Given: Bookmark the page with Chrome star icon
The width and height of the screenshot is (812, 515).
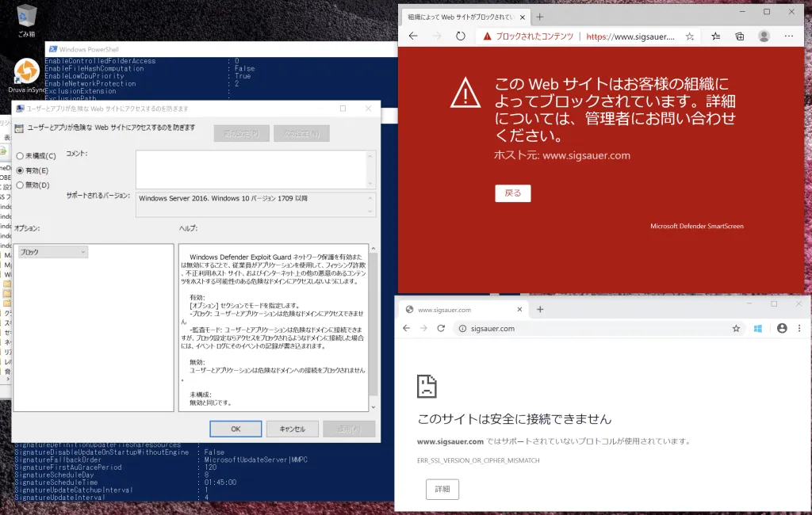Looking at the screenshot, I should coord(736,328).
